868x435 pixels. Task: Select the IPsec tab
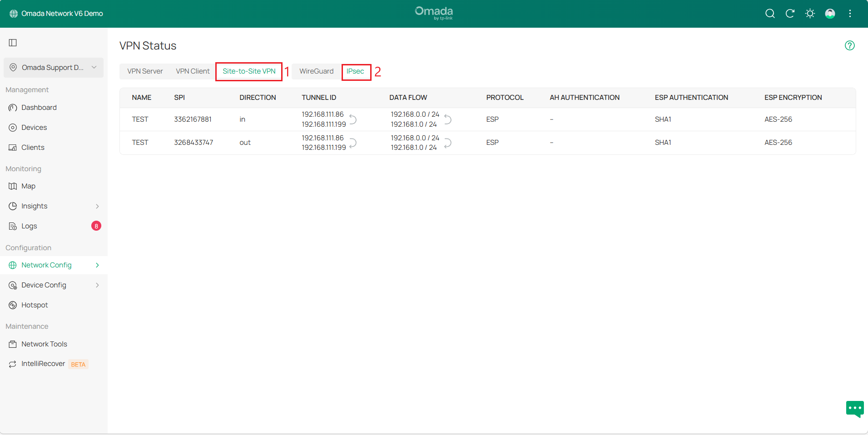356,71
